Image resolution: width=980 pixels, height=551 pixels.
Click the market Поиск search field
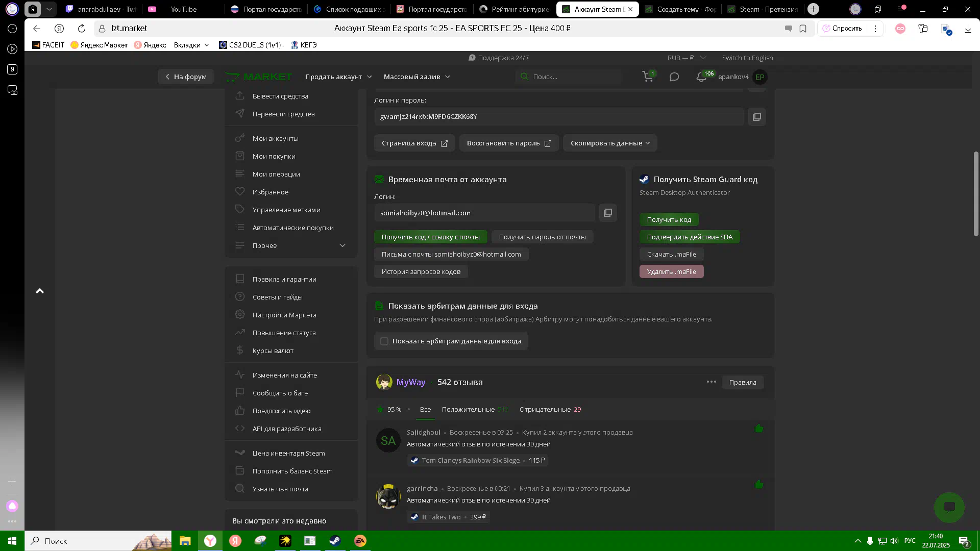coord(569,77)
